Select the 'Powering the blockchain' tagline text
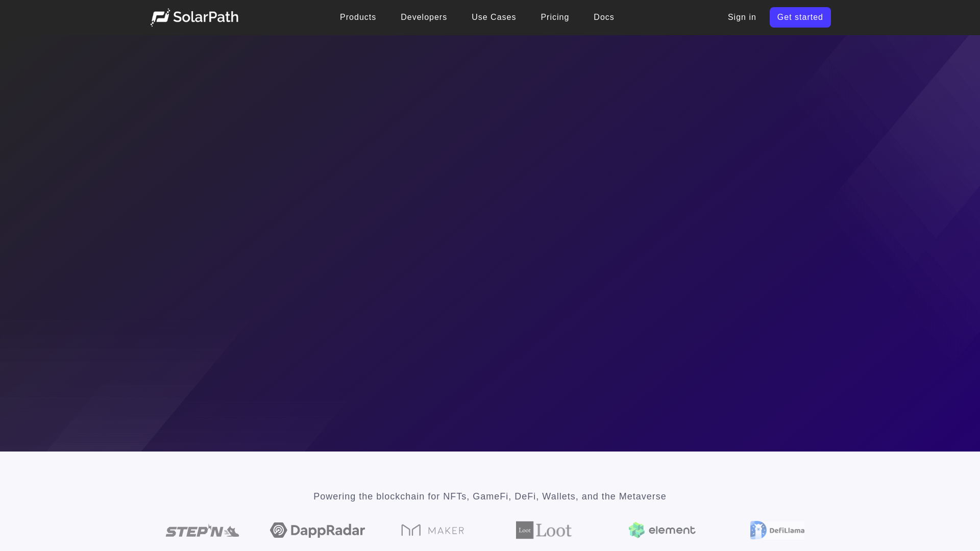Screen dimensions: 980x551 (490, 496)
